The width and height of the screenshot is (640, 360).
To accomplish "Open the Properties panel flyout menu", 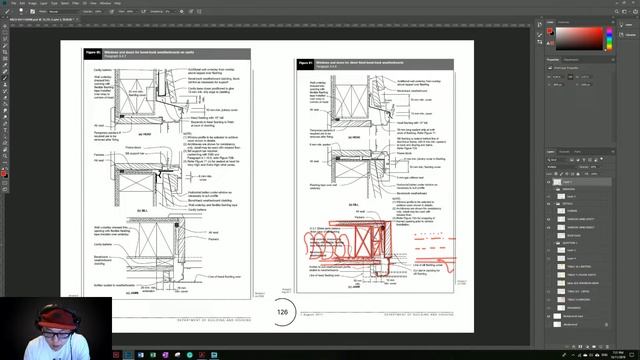I will pyautogui.click(x=613, y=60).
